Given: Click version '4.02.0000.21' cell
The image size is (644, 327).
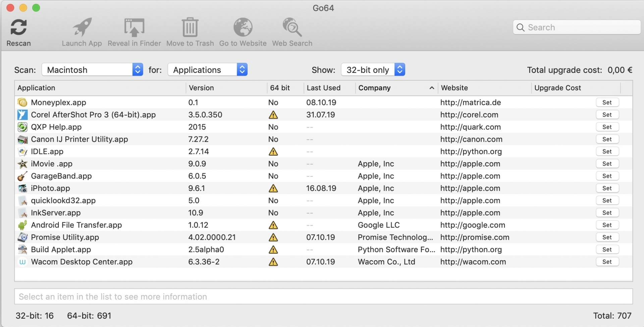Looking at the screenshot, I should coord(212,237).
